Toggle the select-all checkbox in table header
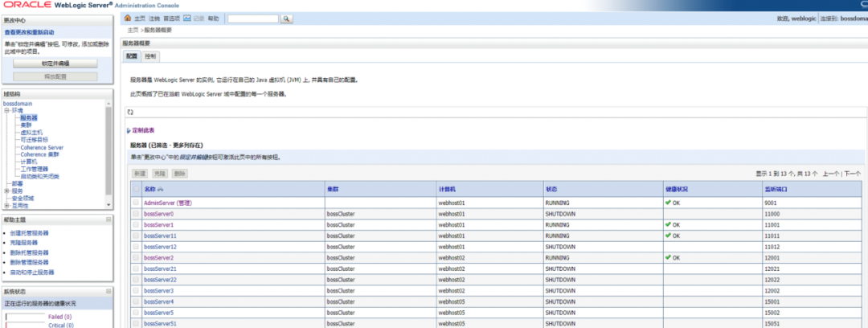The image size is (868, 328). coord(136,189)
